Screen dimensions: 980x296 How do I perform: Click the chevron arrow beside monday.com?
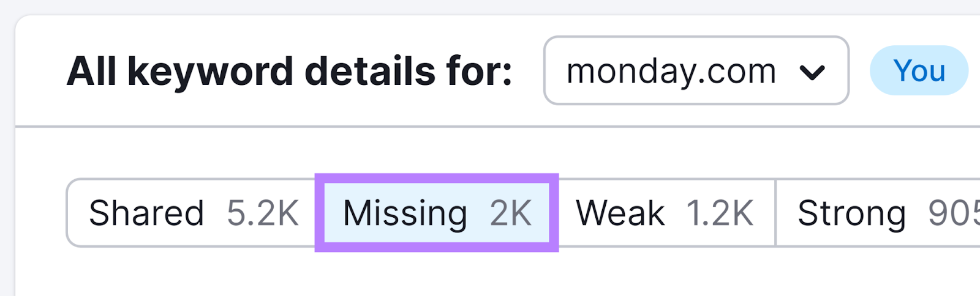(812, 73)
